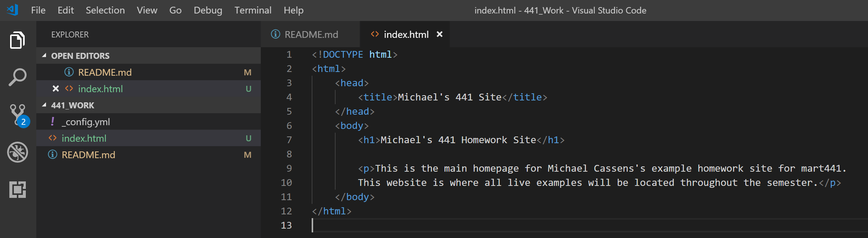Image resolution: width=868 pixels, height=238 pixels.
Task: Click the closing head tag on line 5
Action: pyautogui.click(x=355, y=111)
